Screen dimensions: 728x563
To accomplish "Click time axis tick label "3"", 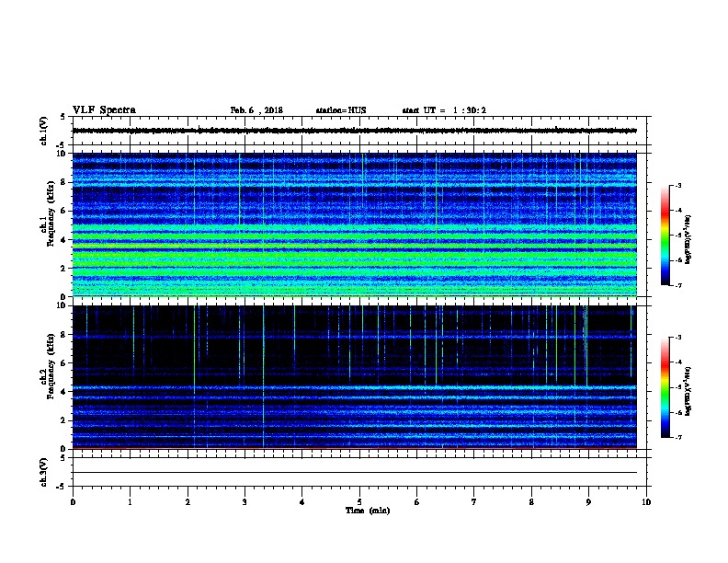I will [245, 502].
